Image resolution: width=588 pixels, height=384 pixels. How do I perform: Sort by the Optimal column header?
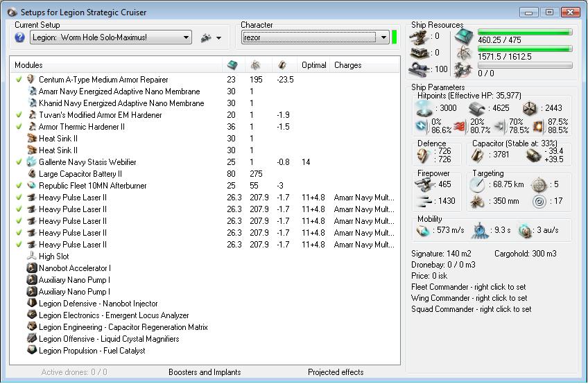(x=314, y=65)
